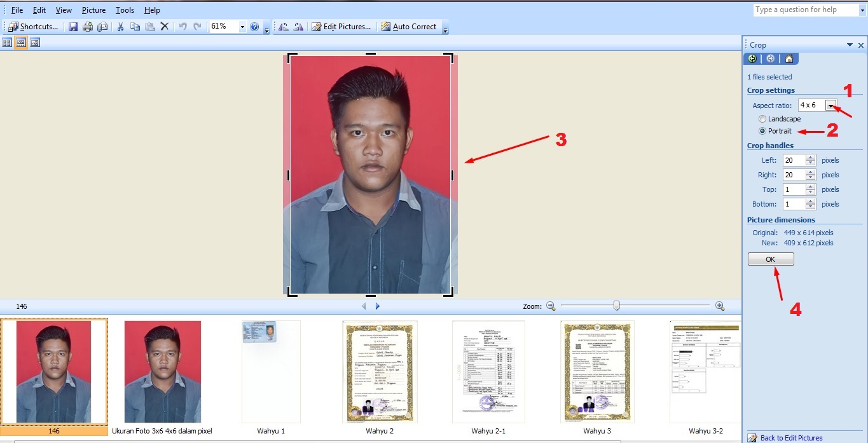Expand Formatting toolbar options arrow
868x443 pixels.
tap(445, 29)
